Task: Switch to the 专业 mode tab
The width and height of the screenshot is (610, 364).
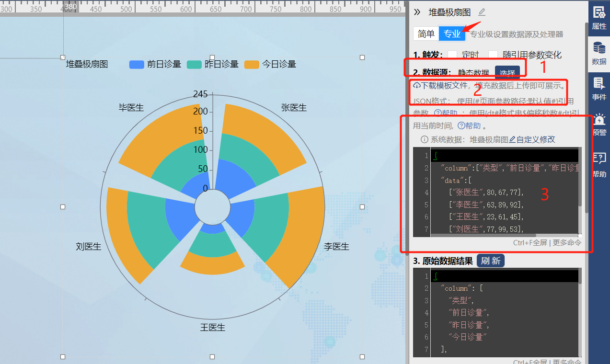Action: [452, 34]
